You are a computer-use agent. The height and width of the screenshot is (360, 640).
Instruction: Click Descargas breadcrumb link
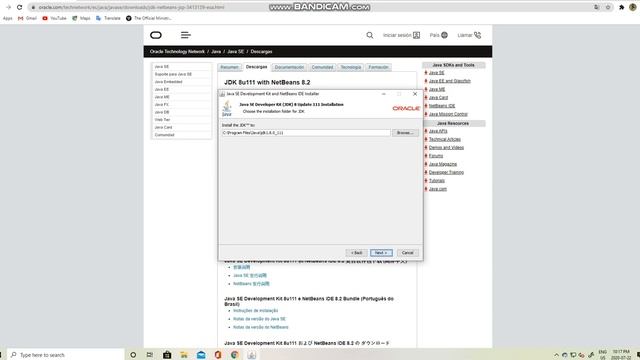click(x=261, y=52)
